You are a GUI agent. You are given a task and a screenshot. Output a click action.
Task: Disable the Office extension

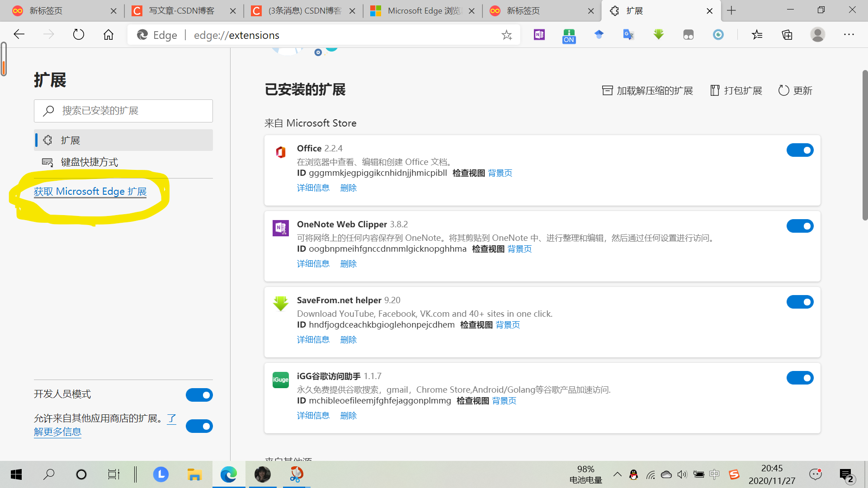point(800,150)
